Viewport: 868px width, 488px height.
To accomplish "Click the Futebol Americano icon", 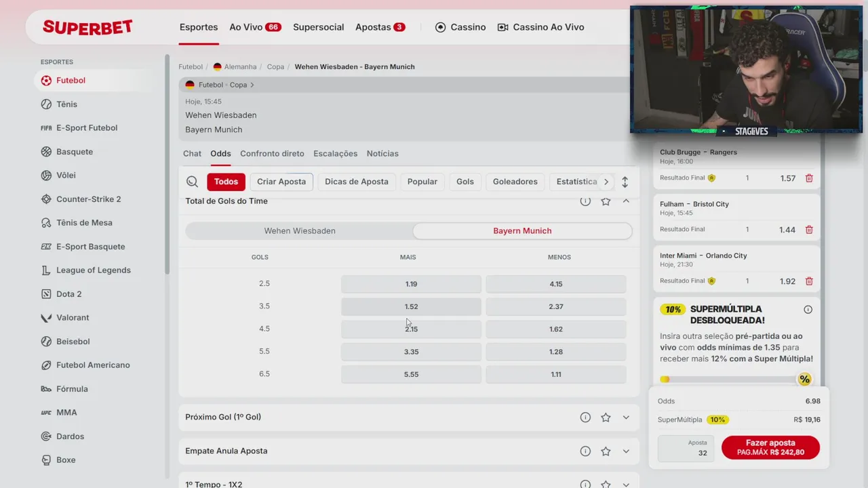I will pyautogui.click(x=46, y=365).
